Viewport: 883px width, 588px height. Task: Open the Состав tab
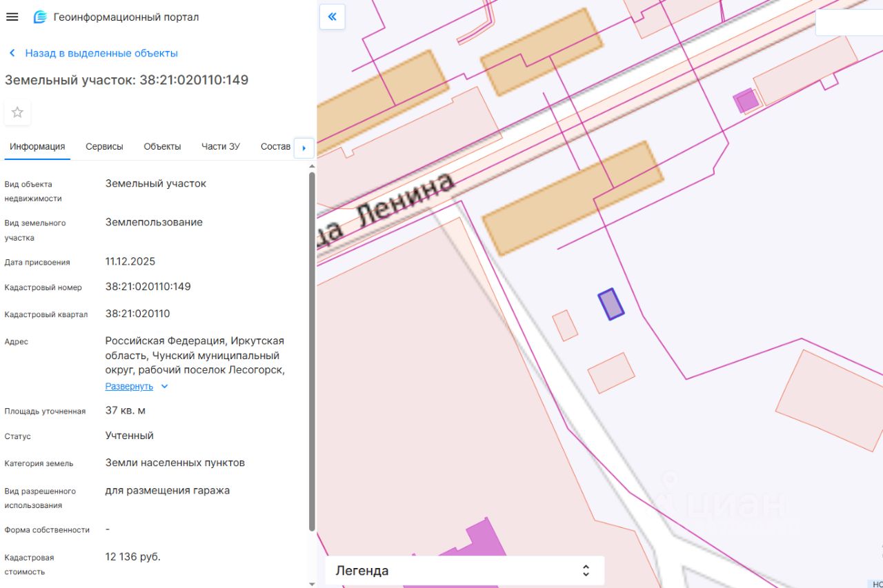coord(275,146)
